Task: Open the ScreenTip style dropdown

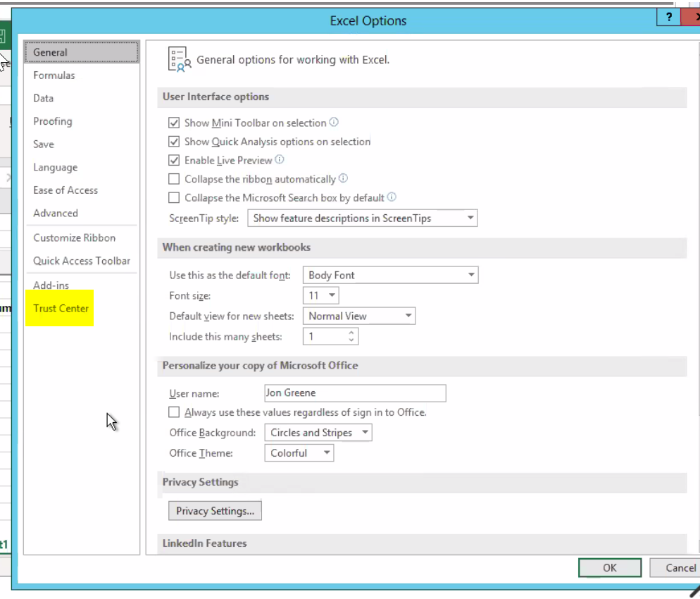Action: pyautogui.click(x=363, y=218)
